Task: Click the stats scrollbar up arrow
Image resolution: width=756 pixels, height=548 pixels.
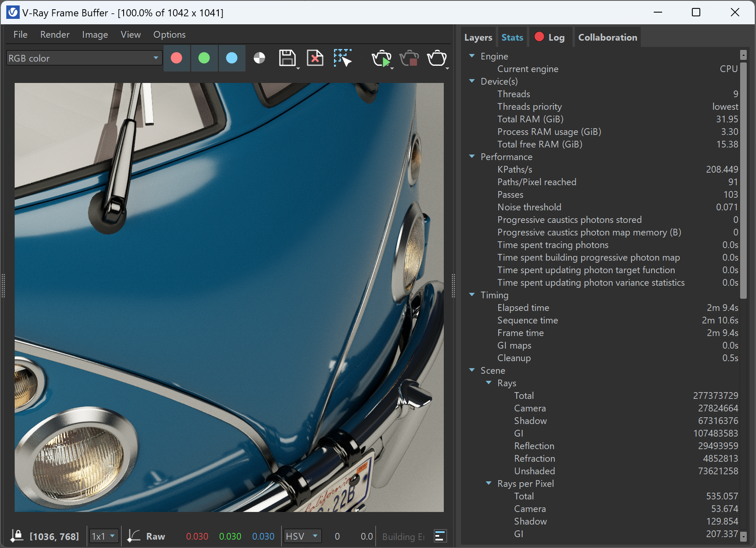Action: 743,55
